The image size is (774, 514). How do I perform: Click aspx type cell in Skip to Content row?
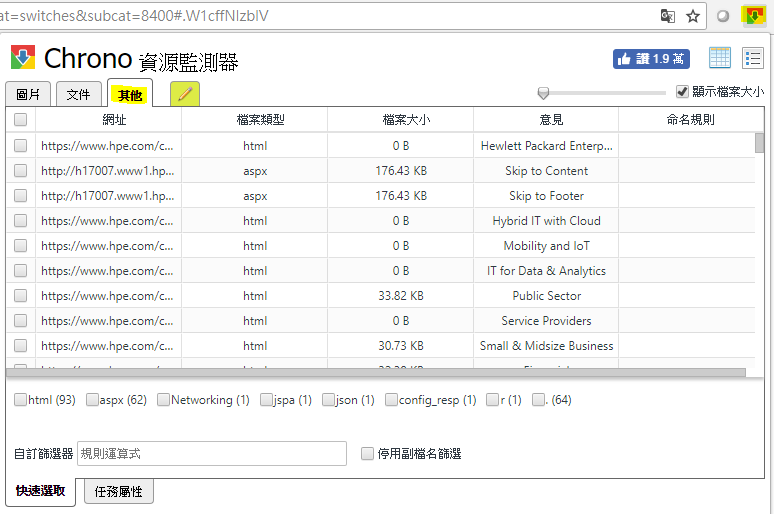pyautogui.click(x=255, y=171)
